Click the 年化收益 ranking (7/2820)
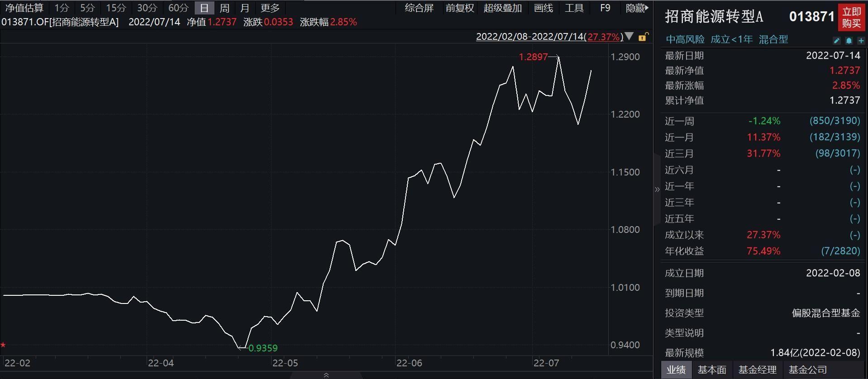This screenshot has width=868, height=379. click(x=840, y=251)
